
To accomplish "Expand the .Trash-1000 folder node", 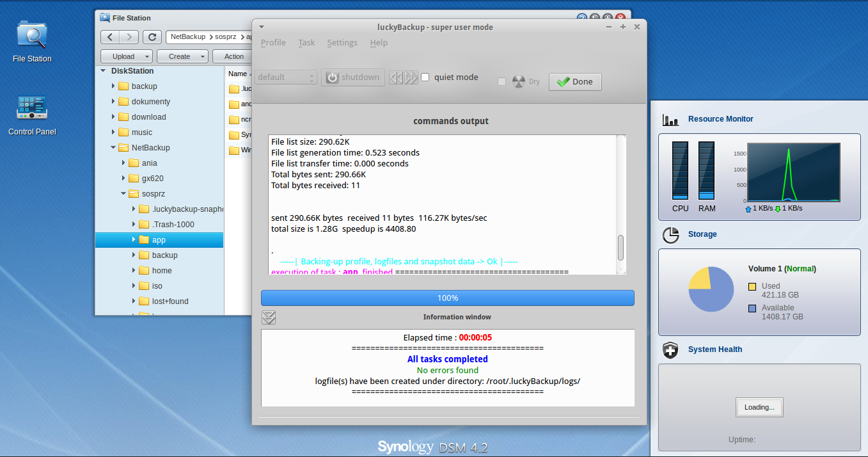I will pyautogui.click(x=134, y=225).
